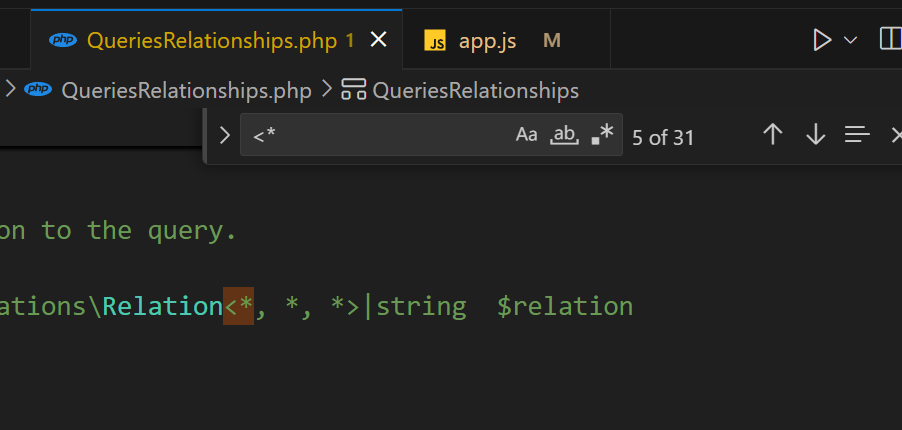The width and height of the screenshot is (902, 430).
Task: Select the QueriesRelationships.php editor tab
Action: click(x=210, y=40)
